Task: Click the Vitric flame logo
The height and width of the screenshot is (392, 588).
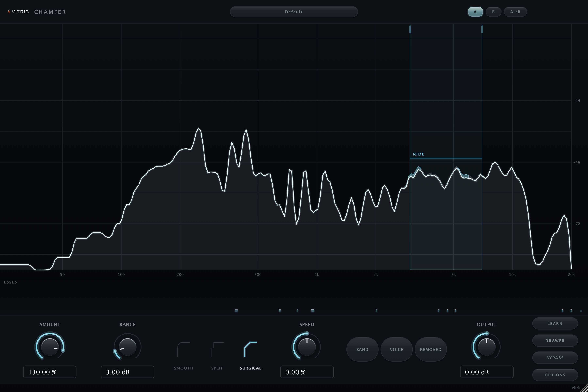Action: pos(9,11)
